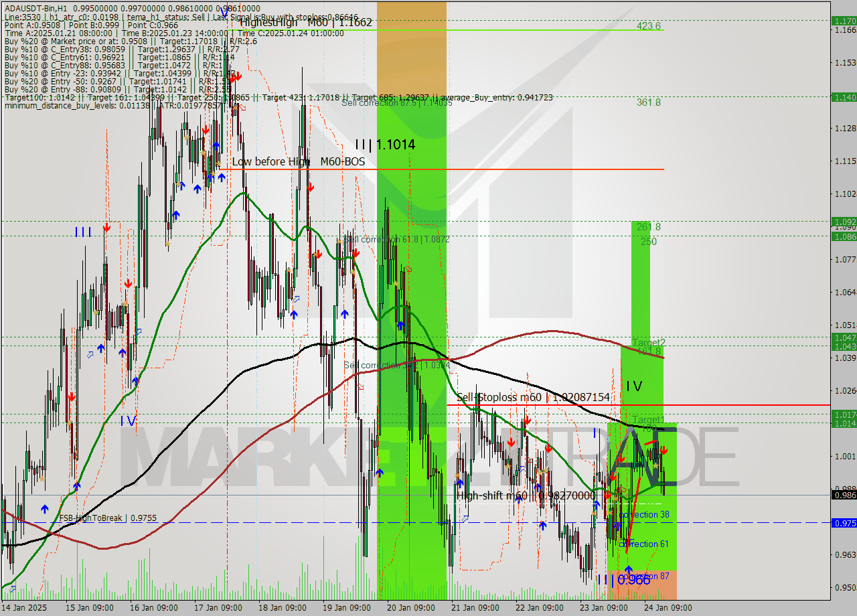Select the 0.986 current price tag
This screenshot has width=857, height=616.
[x=844, y=495]
